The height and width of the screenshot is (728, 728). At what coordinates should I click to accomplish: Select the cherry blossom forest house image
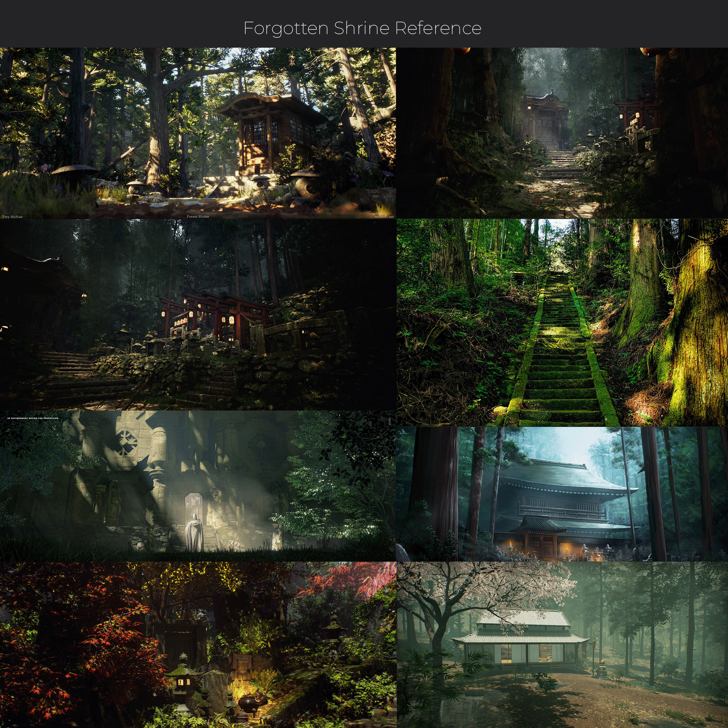[562, 645]
